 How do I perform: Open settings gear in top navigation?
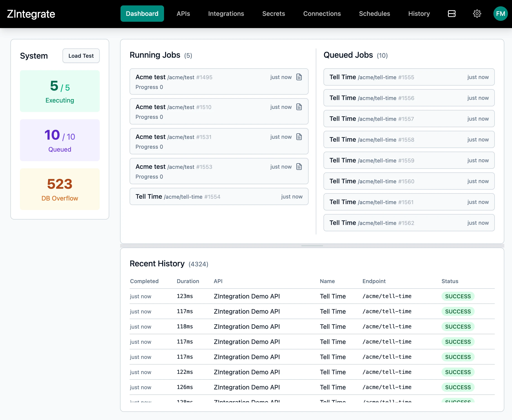pyautogui.click(x=477, y=14)
